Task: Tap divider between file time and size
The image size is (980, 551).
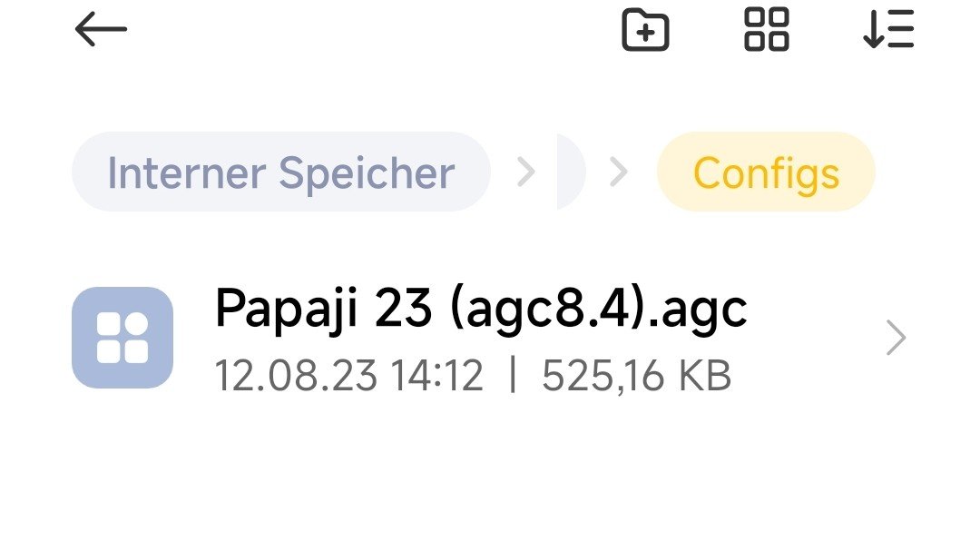Action: click(513, 376)
